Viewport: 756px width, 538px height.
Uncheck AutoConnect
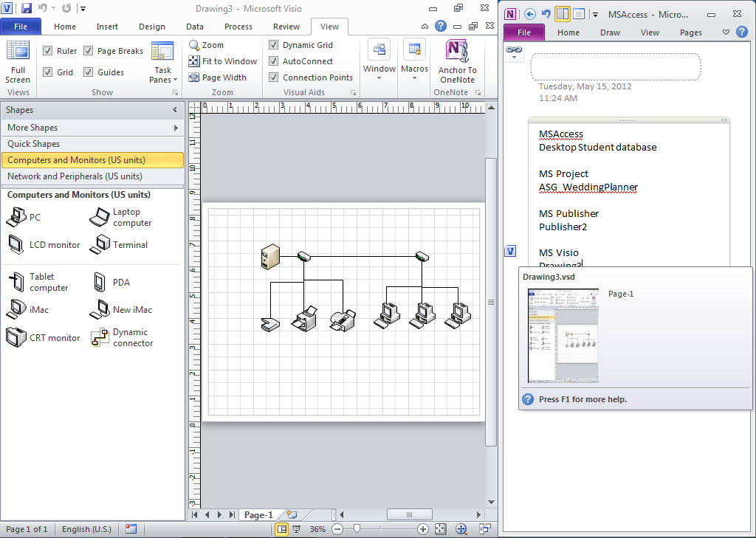(x=273, y=61)
